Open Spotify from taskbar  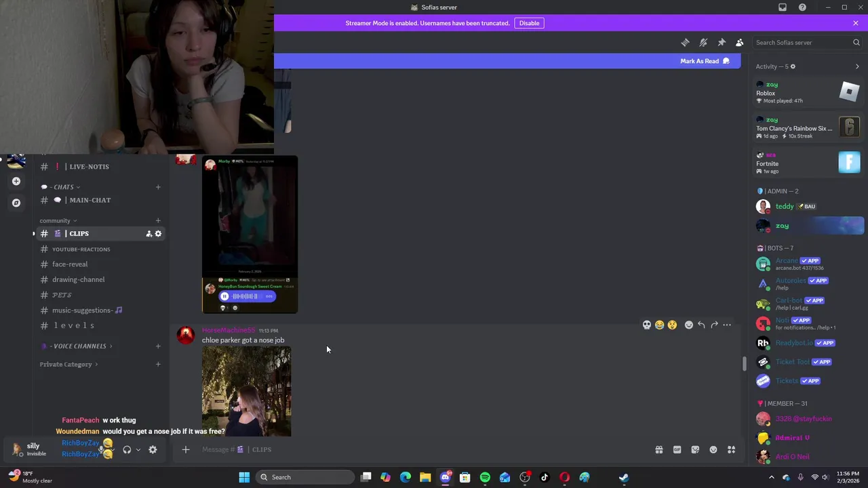[485, 477]
